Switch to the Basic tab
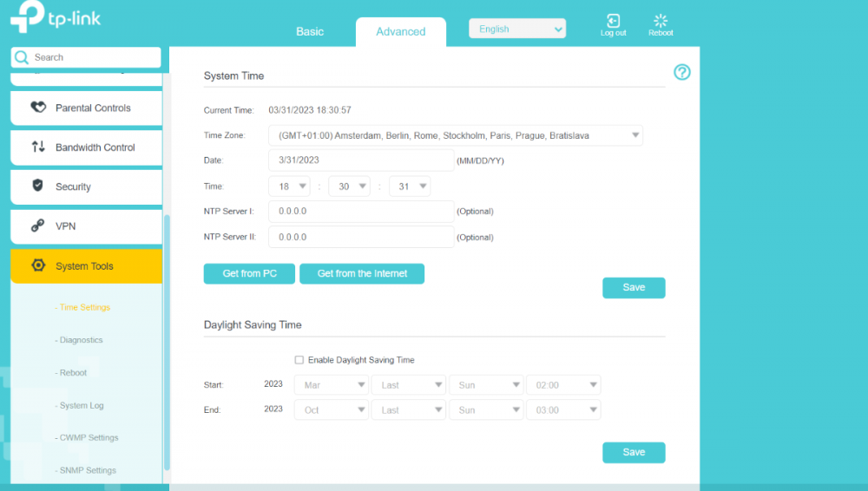Screen dimensions: 868x491 tap(310, 31)
